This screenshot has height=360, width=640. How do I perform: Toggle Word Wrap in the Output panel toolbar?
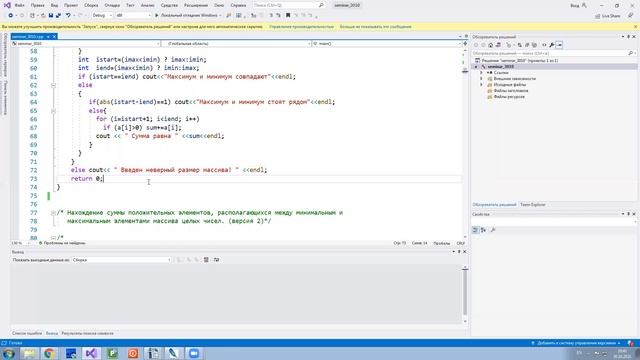tap(216, 260)
